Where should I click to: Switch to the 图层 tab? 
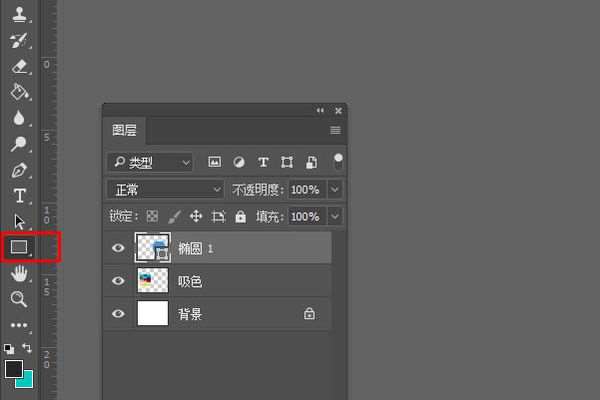(x=124, y=131)
